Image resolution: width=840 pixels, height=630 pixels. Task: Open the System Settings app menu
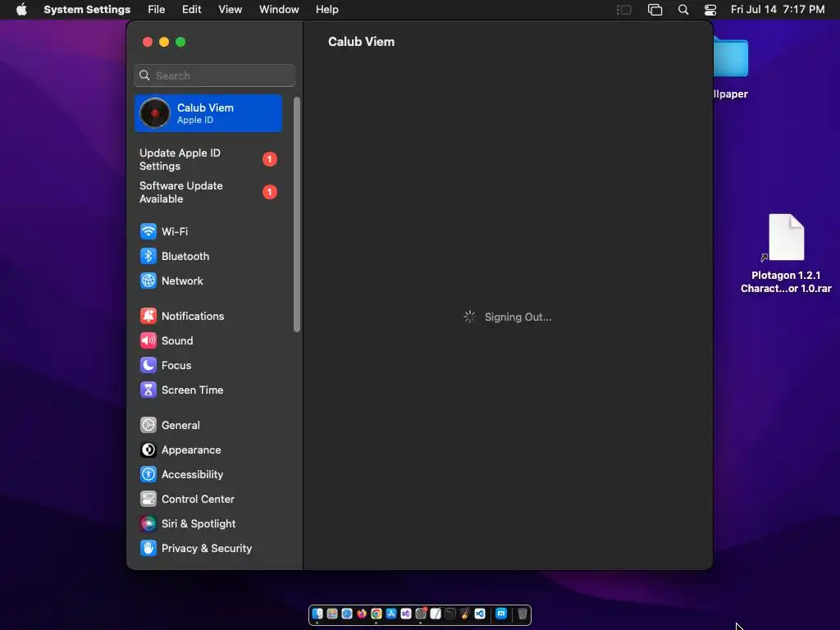pyautogui.click(x=87, y=10)
